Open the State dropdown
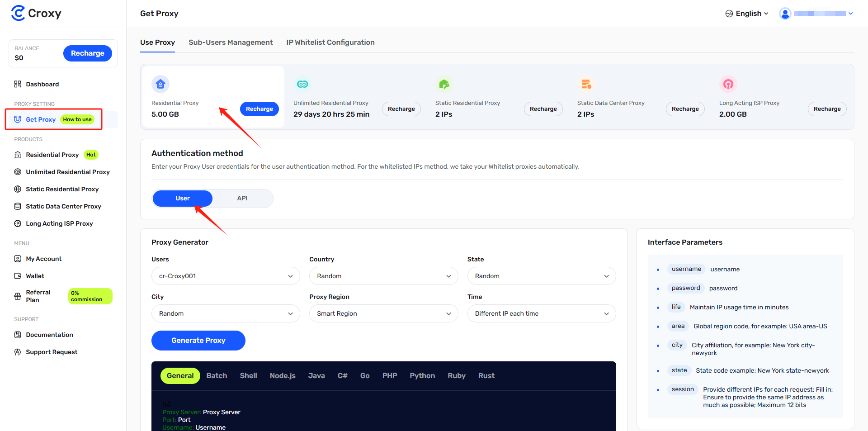 click(x=542, y=276)
